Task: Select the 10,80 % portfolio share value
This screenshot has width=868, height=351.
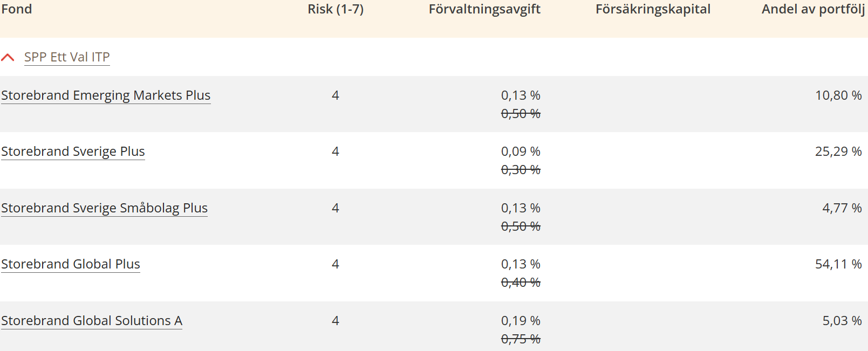Action: tap(838, 95)
